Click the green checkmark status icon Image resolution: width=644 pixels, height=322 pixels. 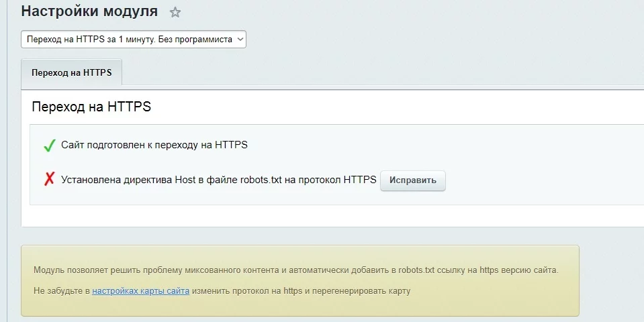point(48,145)
